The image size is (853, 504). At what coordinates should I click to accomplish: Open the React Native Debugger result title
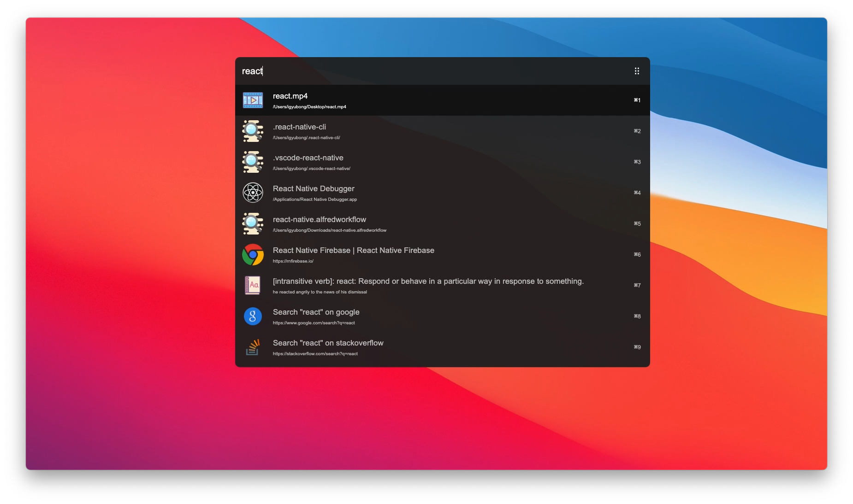click(314, 188)
